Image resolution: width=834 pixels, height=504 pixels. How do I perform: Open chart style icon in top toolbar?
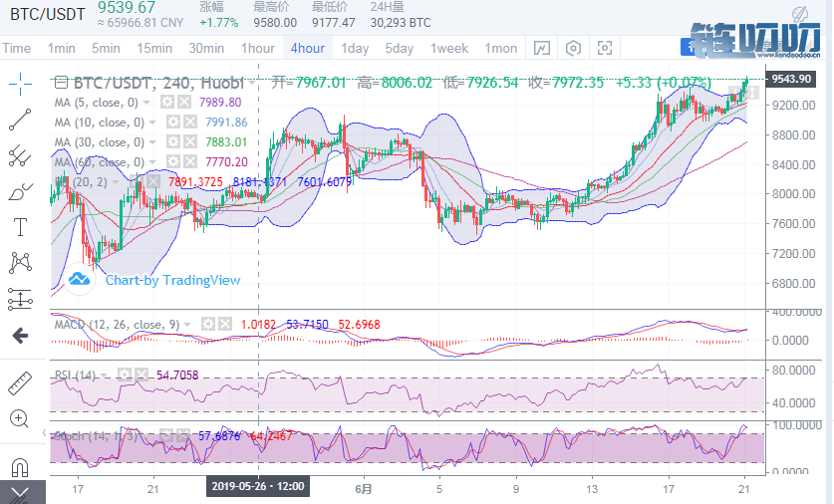click(x=541, y=49)
